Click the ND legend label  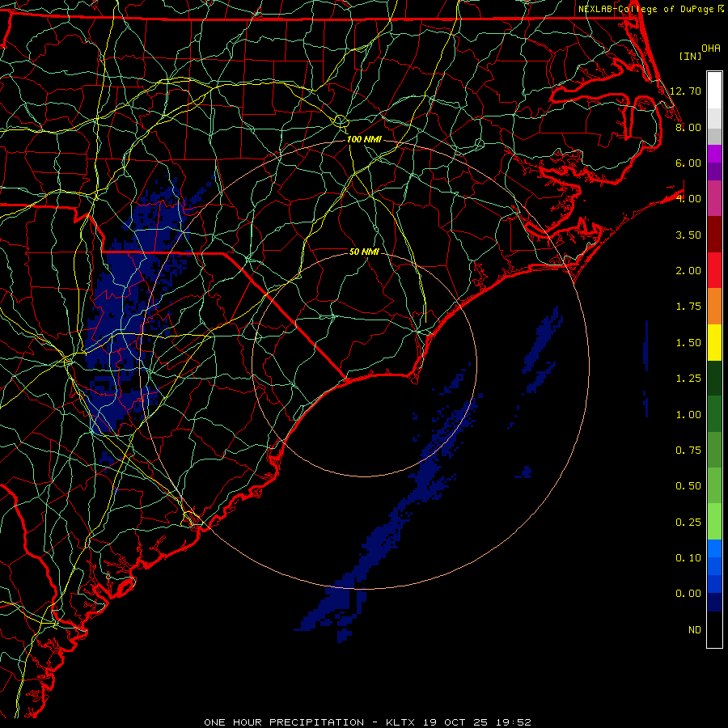point(695,630)
